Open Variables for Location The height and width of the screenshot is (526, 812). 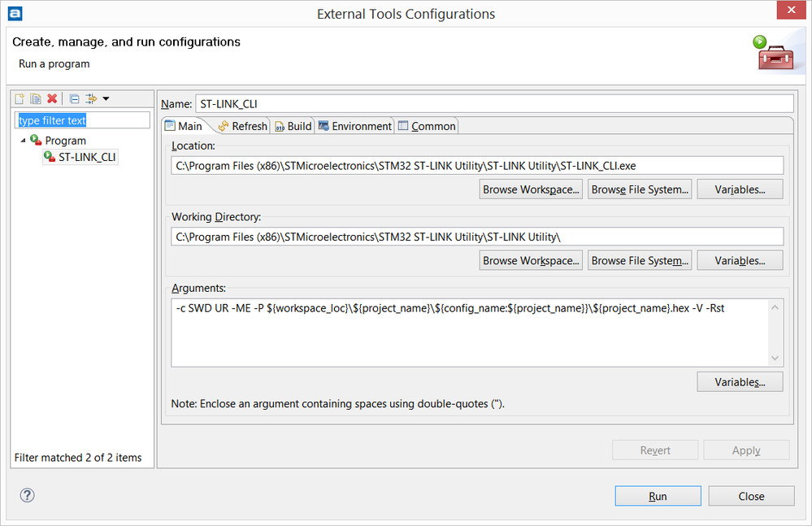pyautogui.click(x=740, y=189)
